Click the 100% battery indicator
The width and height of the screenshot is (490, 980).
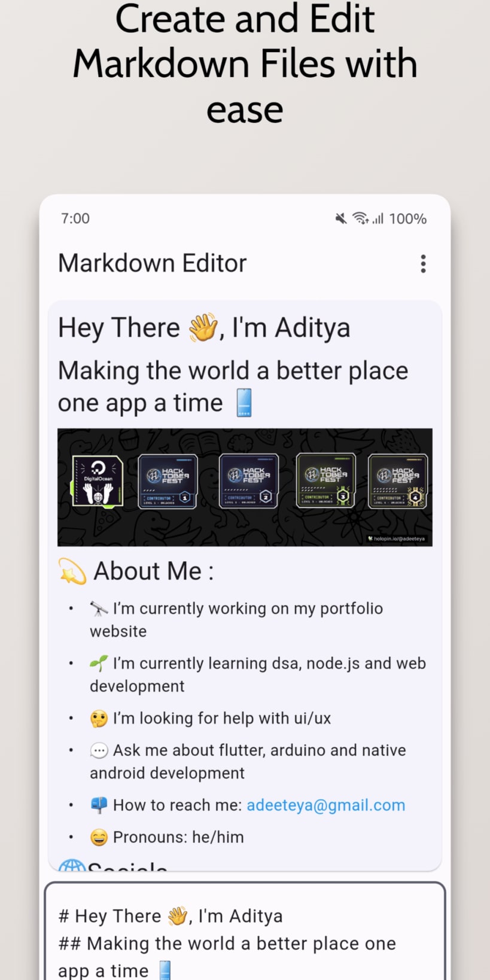(x=408, y=219)
